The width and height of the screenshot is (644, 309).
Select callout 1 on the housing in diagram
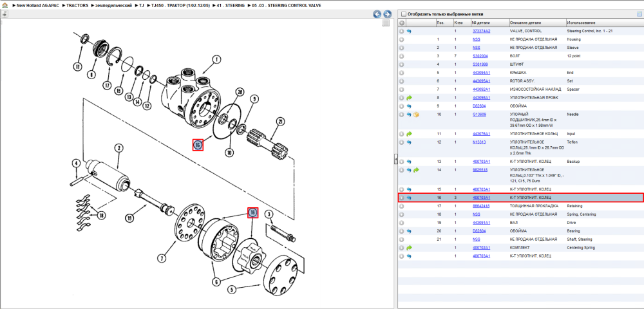[x=216, y=59]
